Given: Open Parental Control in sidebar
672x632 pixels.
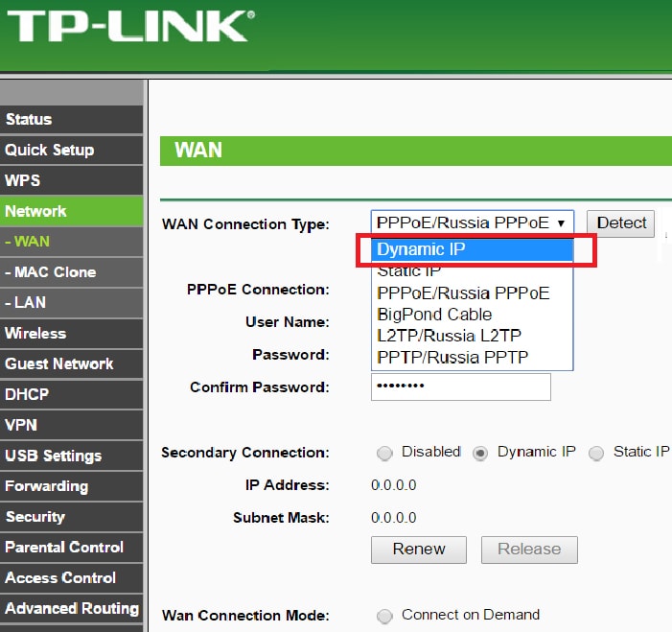Looking at the screenshot, I should point(71,547).
